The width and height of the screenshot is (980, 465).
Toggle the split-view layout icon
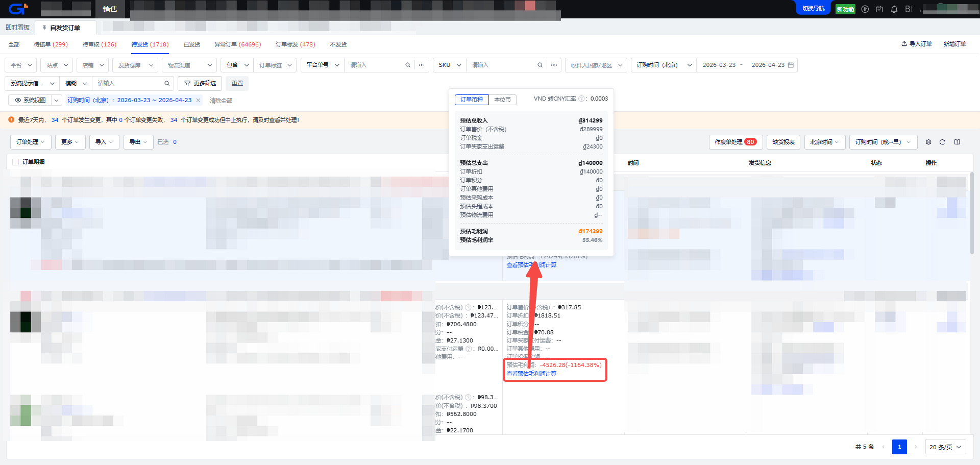(957, 142)
